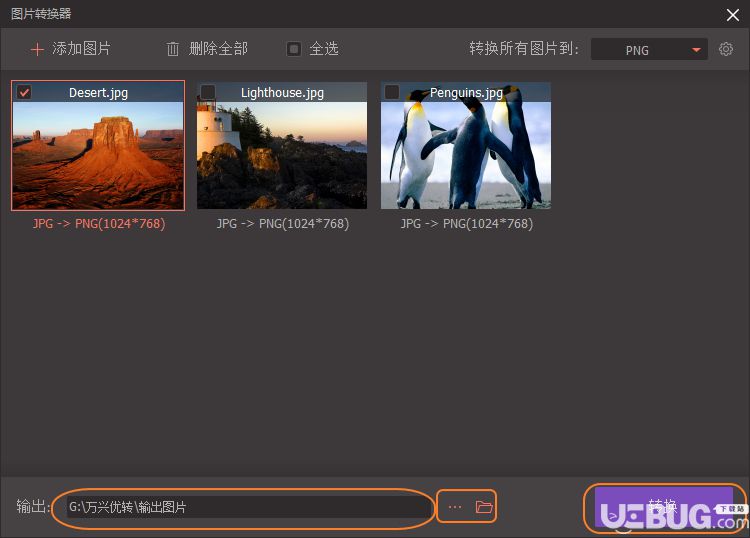Uncheck the Desert.jpg checkbox
This screenshot has width=750, height=538.
(x=24, y=92)
